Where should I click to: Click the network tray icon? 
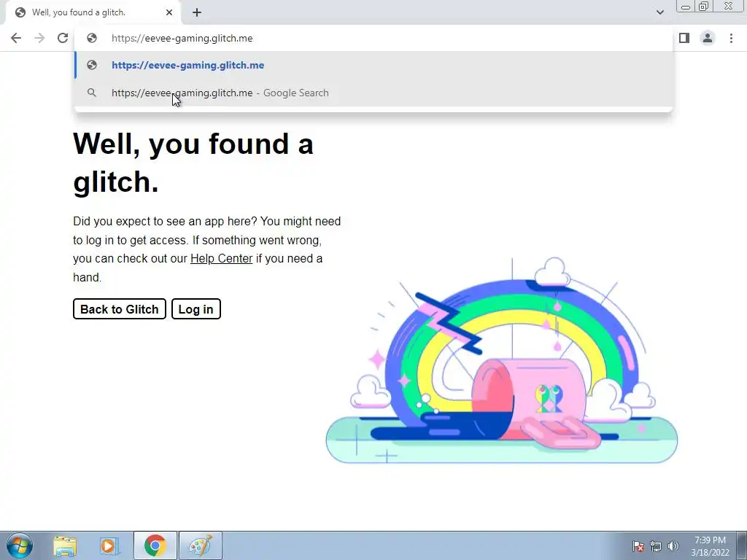656,546
